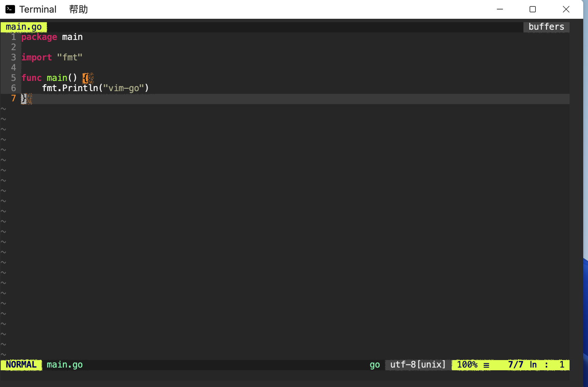Click line number 6 in gutter

[x=13, y=88]
